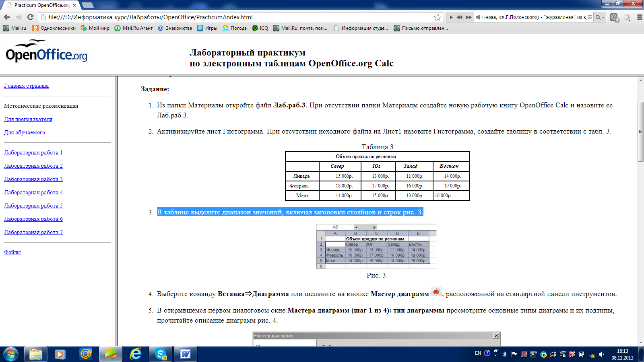Viewport: 644px width, 362px height.
Task: Open the Письмо отправлен... bookmark
Action: tap(421, 28)
